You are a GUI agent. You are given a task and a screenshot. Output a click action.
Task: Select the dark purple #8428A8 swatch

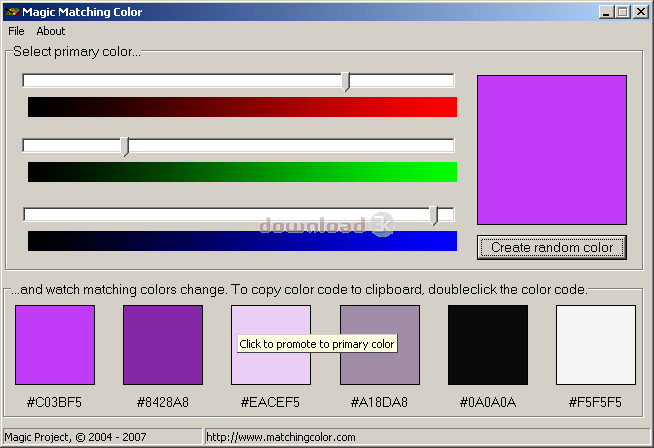point(163,345)
